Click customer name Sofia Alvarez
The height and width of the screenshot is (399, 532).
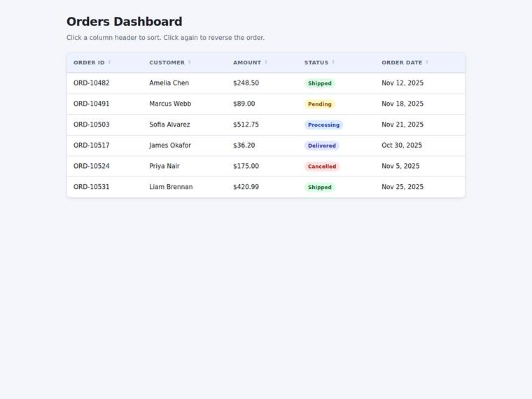[x=169, y=125]
